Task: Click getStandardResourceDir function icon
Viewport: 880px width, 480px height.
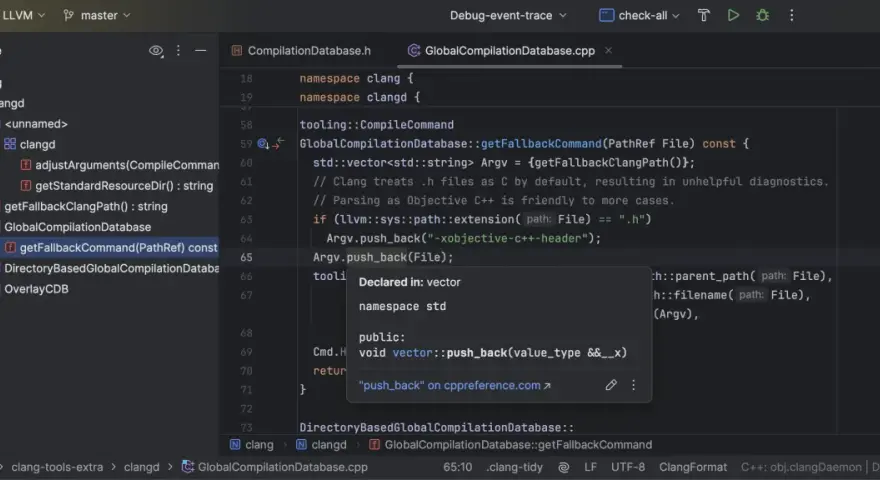Action: [x=26, y=186]
